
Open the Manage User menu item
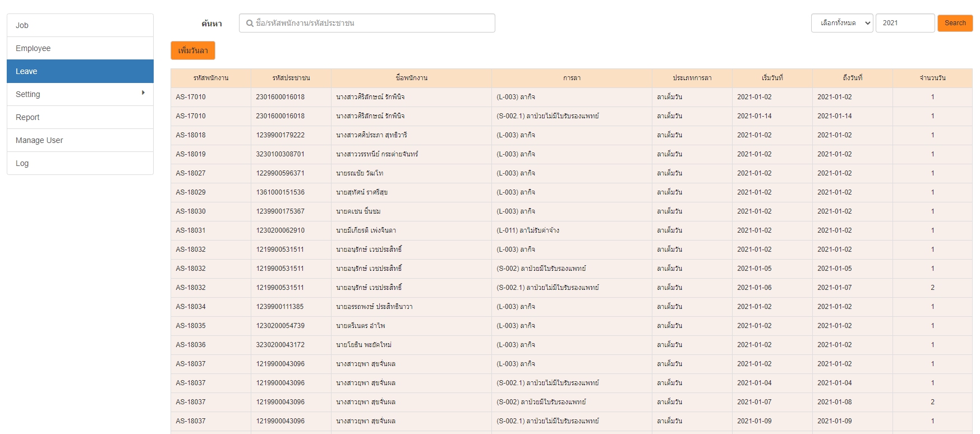(x=80, y=140)
